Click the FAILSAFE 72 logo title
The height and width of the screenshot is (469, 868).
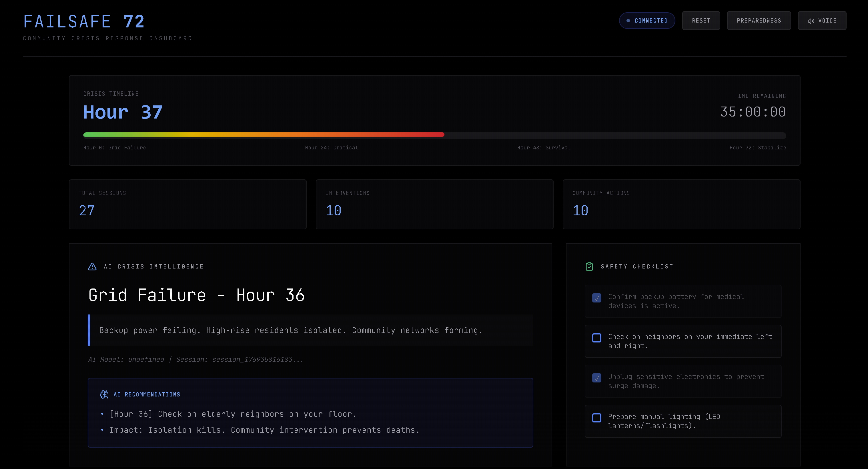[84, 22]
